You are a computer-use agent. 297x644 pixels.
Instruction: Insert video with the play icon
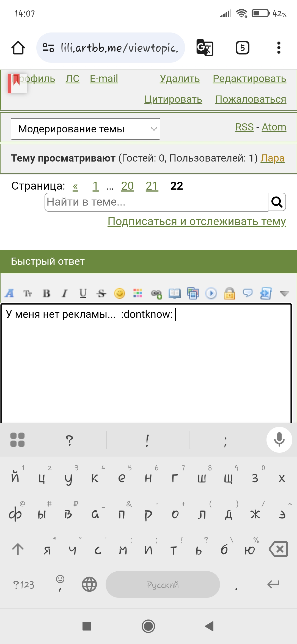click(x=211, y=293)
